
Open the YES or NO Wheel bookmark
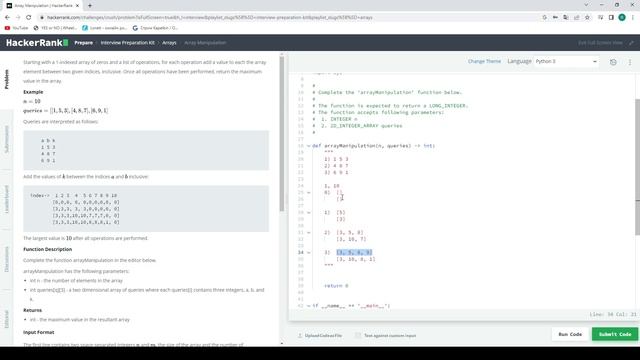pyautogui.click(x=55, y=28)
